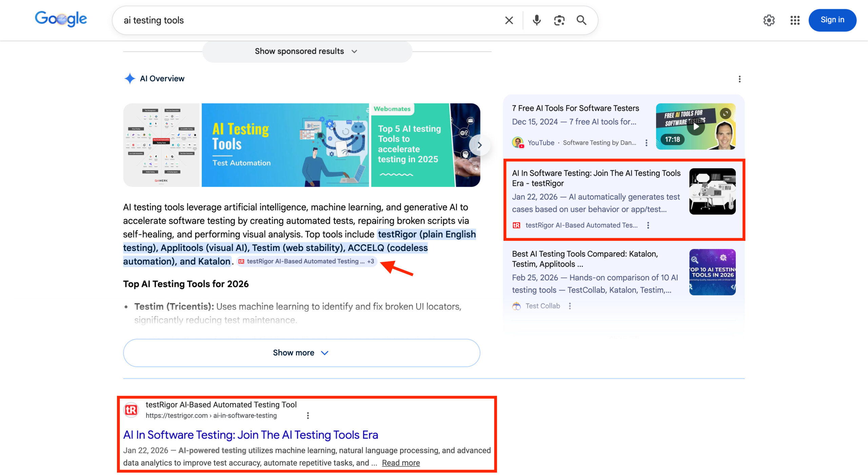
Task: Play the 7 Free AI Tools video thumbnail
Action: coord(696,127)
